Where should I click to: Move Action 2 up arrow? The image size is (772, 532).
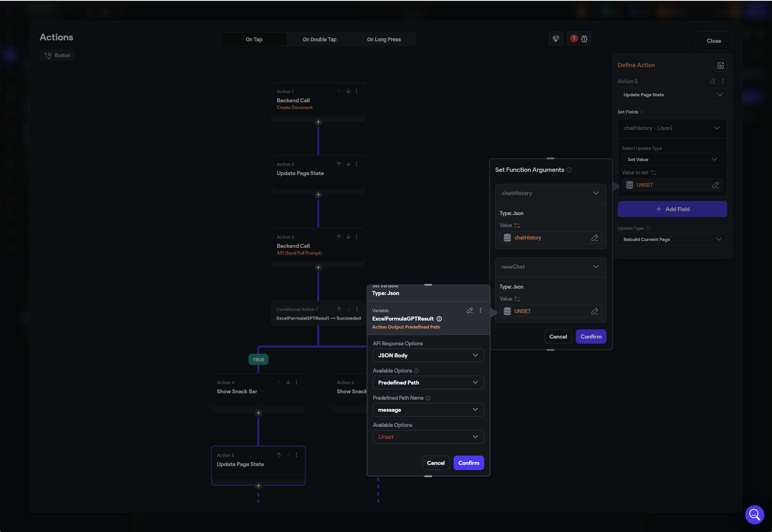[339, 164]
